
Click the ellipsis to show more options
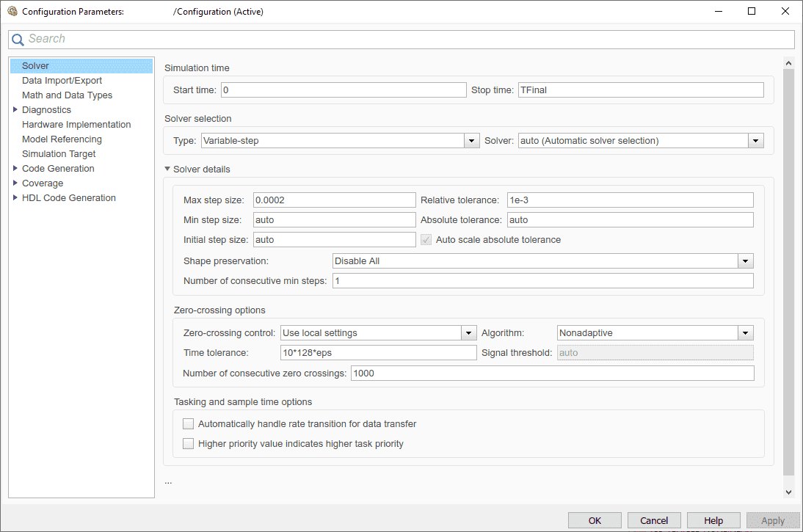(168, 482)
